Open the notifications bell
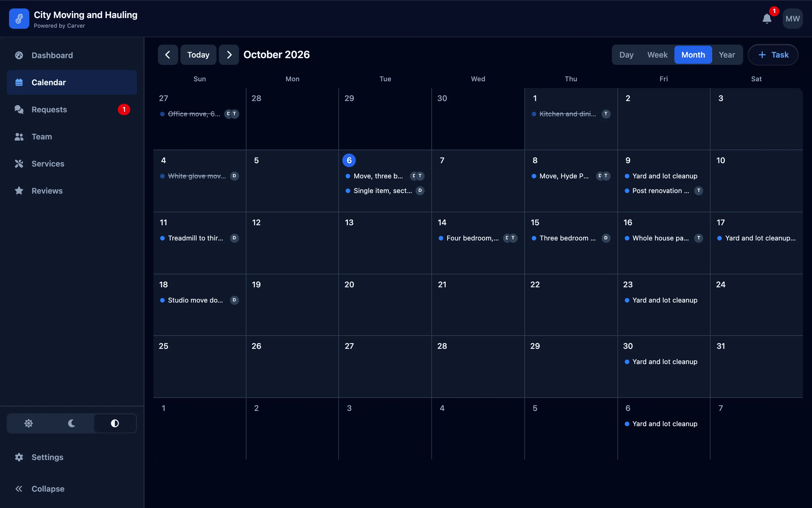This screenshot has height=508, width=812. point(767,19)
